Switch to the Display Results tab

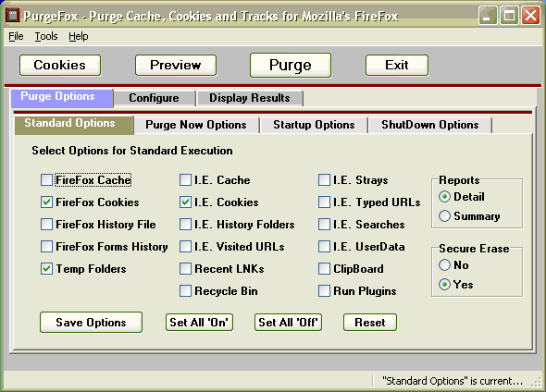tap(250, 98)
